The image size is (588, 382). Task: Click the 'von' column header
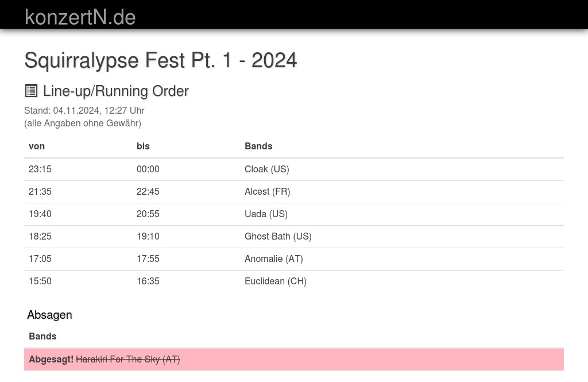[x=37, y=146]
